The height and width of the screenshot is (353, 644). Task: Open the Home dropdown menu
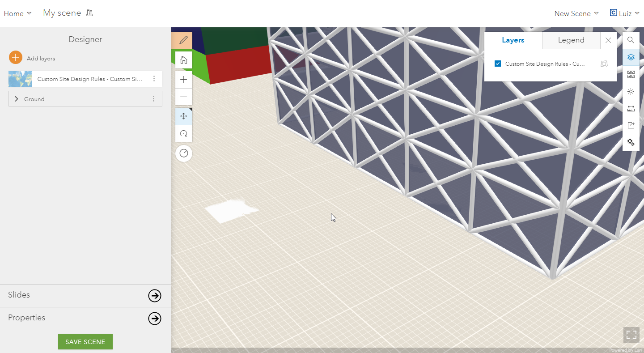pos(17,13)
